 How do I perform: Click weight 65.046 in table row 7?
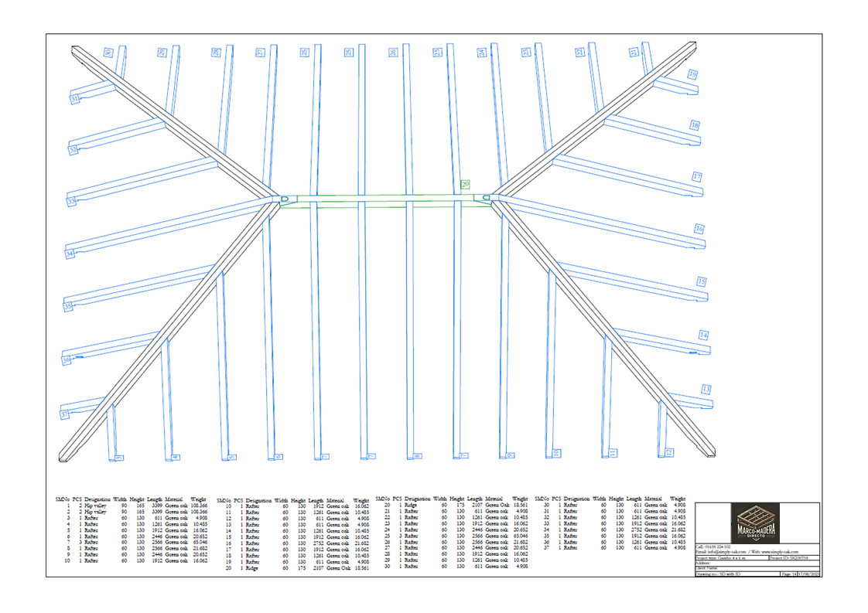click(x=200, y=543)
